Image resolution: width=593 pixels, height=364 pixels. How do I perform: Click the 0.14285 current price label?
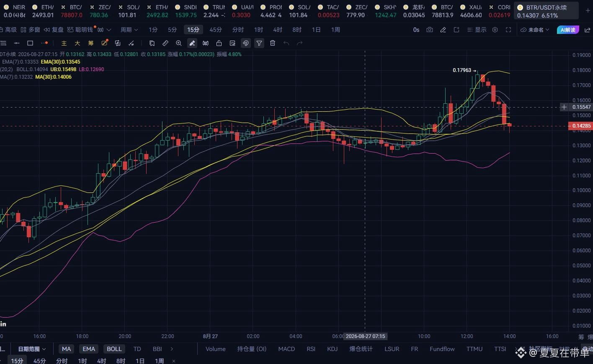point(580,126)
